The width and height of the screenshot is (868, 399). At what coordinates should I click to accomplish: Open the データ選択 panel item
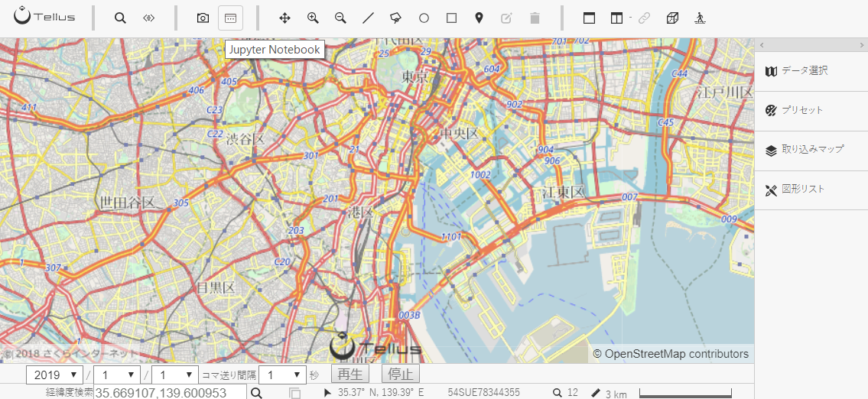coord(811,71)
